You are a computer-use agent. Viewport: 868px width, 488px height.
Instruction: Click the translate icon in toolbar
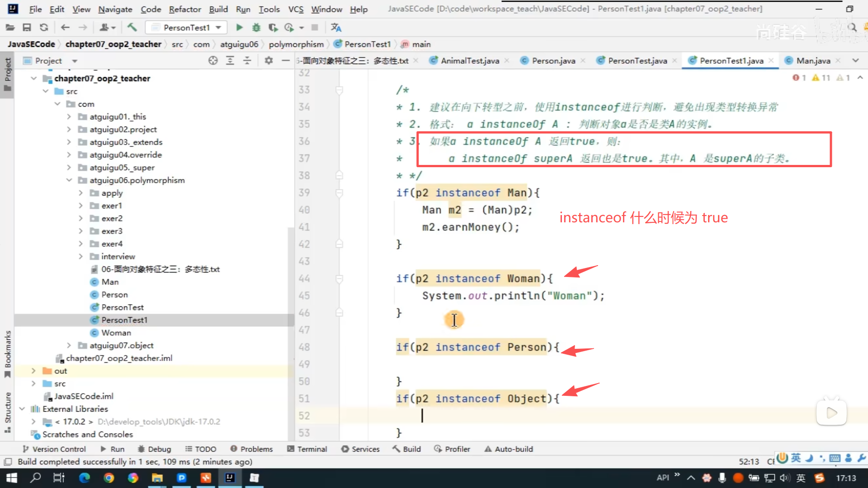336,28
